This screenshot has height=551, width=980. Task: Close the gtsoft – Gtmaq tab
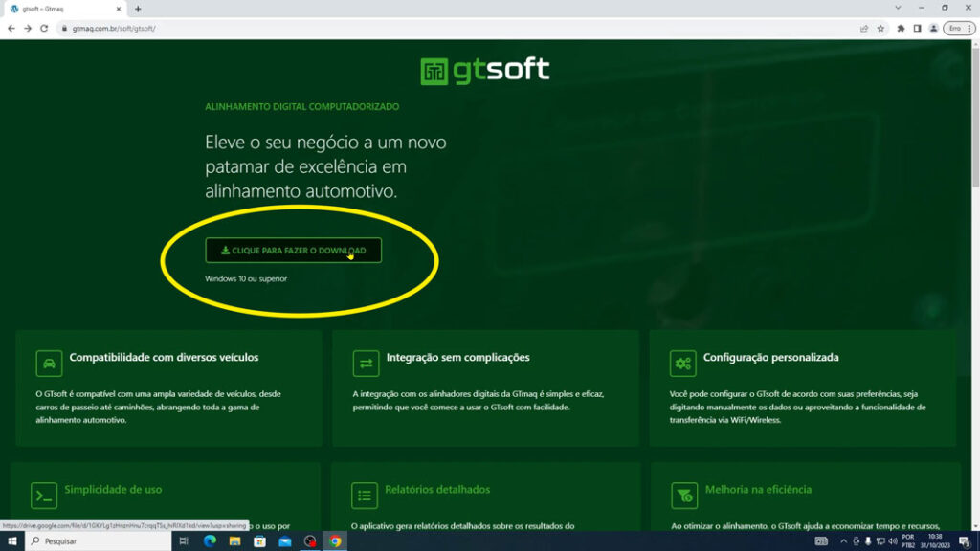[118, 9]
